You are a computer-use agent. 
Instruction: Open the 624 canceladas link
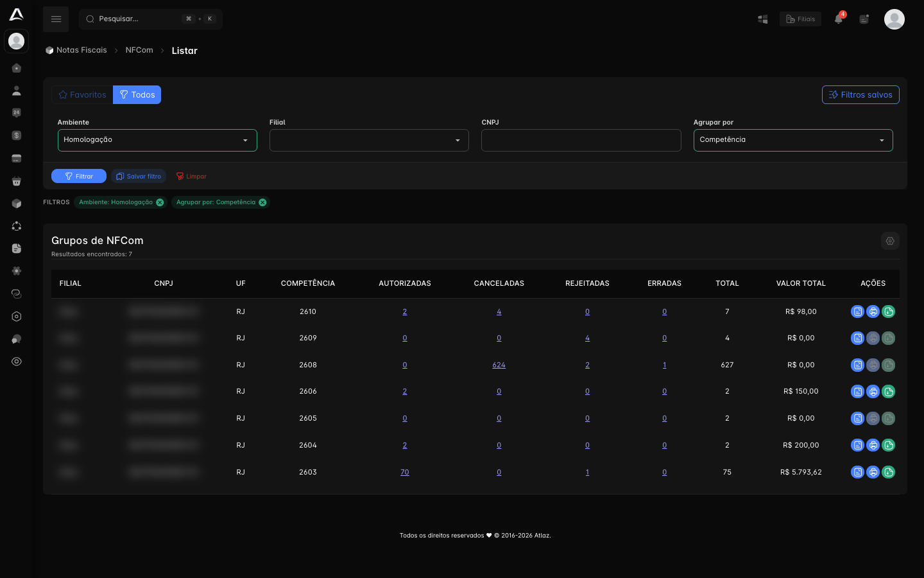[x=499, y=365]
